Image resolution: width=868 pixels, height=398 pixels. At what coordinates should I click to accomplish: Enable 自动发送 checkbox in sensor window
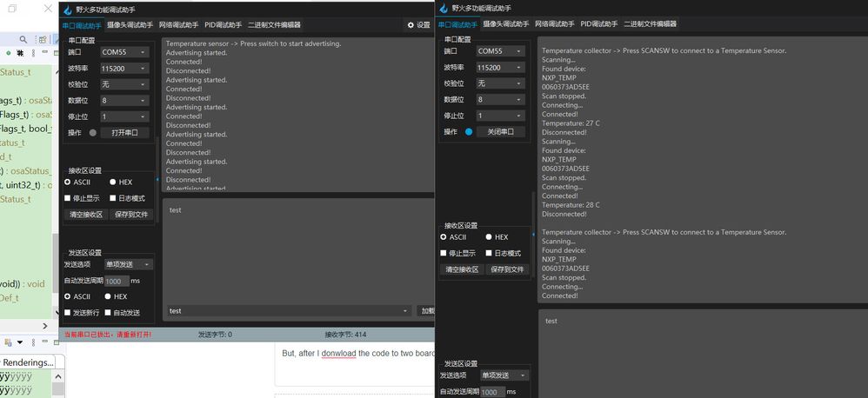pyautogui.click(x=108, y=312)
